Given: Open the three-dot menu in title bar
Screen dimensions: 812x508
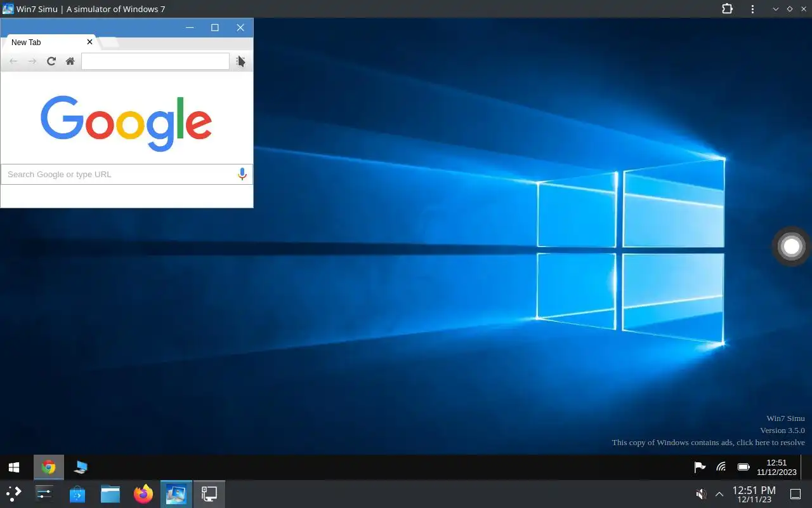Looking at the screenshot, I should 752,9.
